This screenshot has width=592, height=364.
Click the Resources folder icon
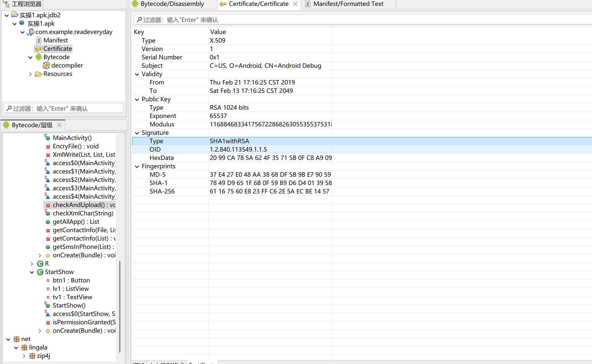tap(38, 74)
